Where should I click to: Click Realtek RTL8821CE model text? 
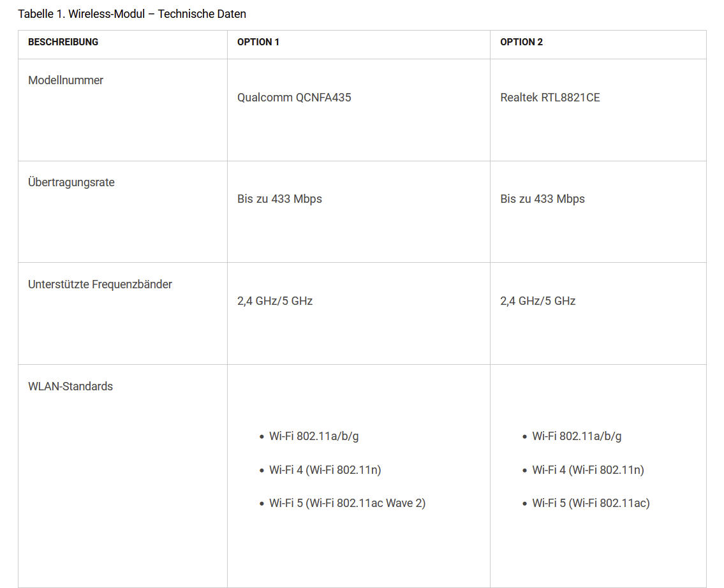[550, 98]
